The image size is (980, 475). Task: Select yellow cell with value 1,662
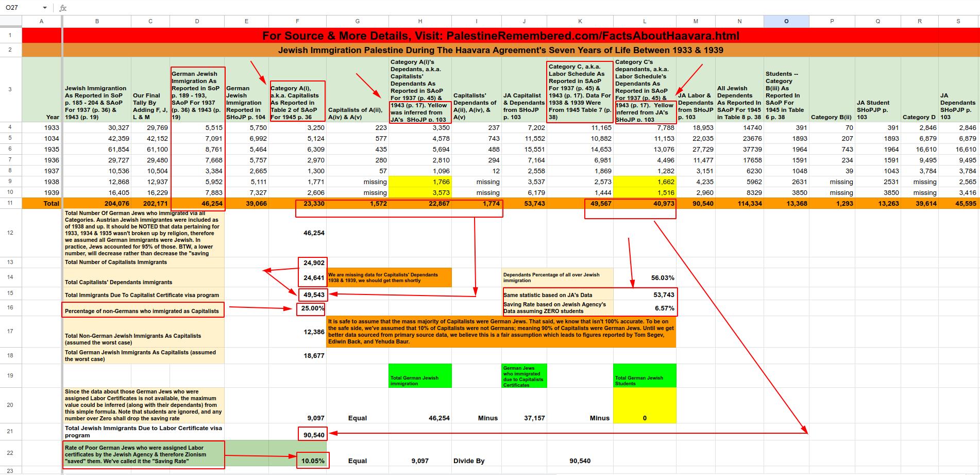coord(645,182)
